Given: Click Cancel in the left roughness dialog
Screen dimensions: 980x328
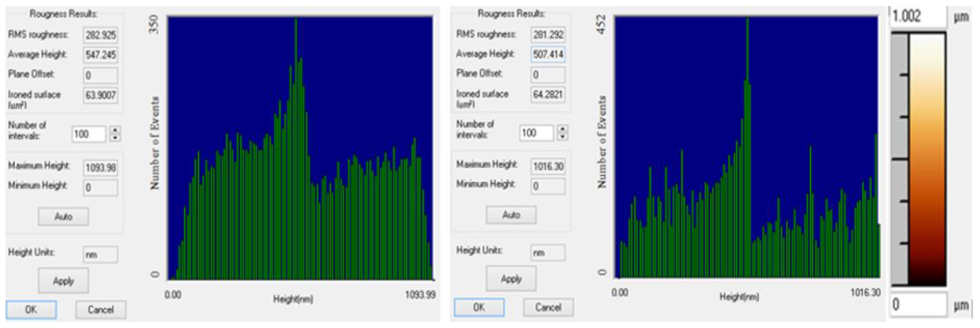Looking at the screenshot, I should [101, 309].
